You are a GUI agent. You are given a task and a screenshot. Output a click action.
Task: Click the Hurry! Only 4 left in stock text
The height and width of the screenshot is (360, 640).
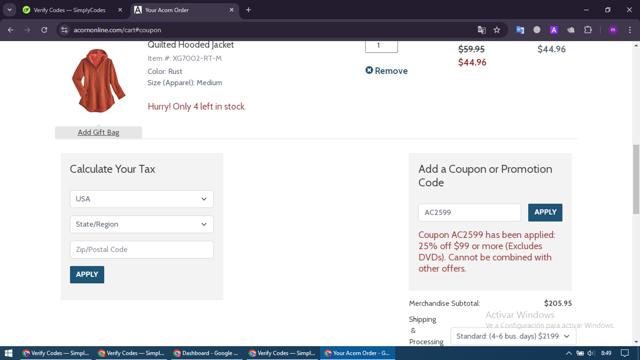[x=196, y=107]
